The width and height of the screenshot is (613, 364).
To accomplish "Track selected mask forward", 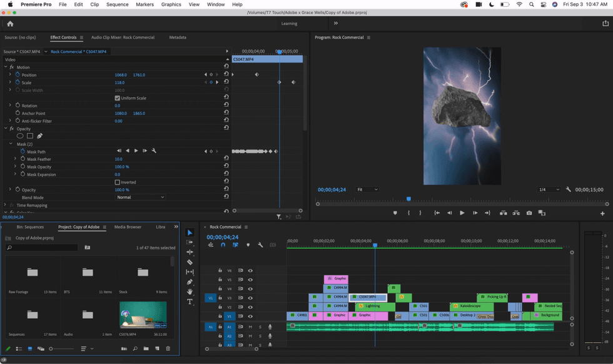I will (136, 151).
